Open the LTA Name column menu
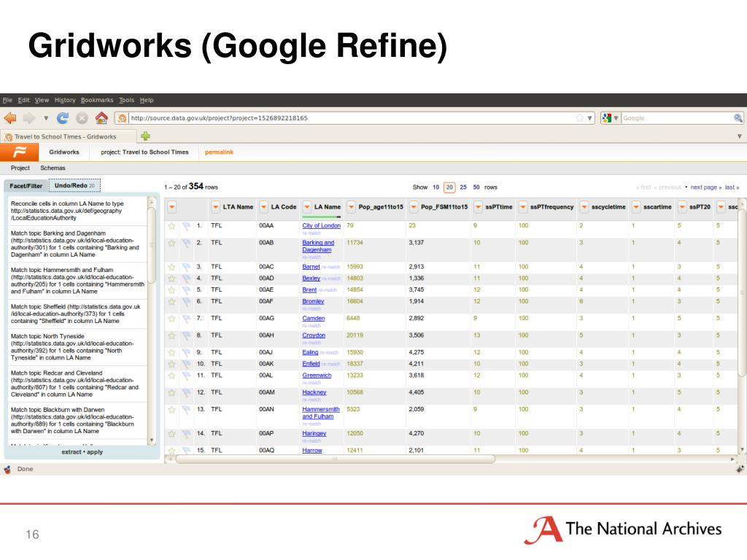The image size is (747, 560). click(216, 207)
